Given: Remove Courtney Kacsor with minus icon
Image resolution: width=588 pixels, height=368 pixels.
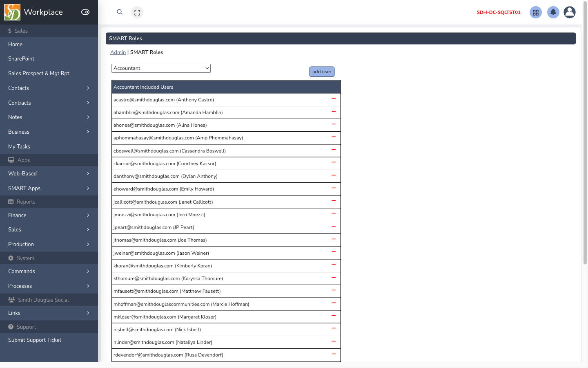Looking at the screenshot, I should (x=334, y=162).
